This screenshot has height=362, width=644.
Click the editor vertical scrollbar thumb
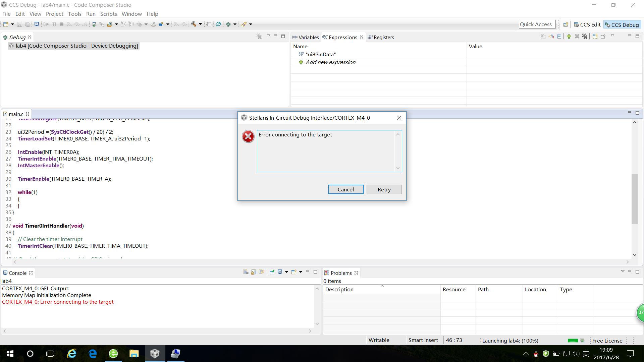point(635,198)
